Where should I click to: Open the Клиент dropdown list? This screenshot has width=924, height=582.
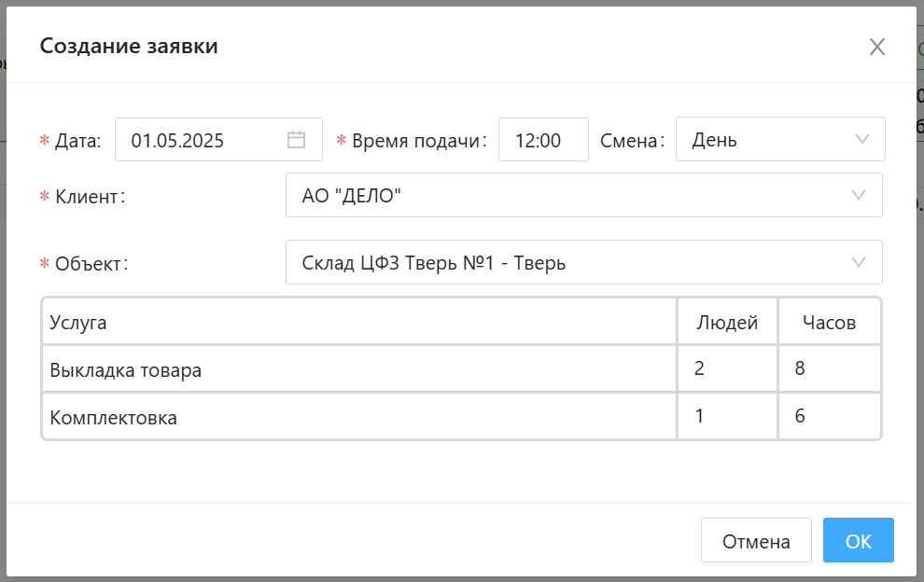pos(583,195)
